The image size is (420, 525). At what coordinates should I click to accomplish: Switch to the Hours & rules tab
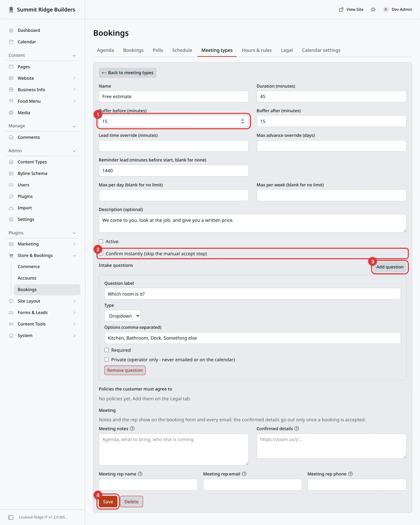tap(257, 50)
